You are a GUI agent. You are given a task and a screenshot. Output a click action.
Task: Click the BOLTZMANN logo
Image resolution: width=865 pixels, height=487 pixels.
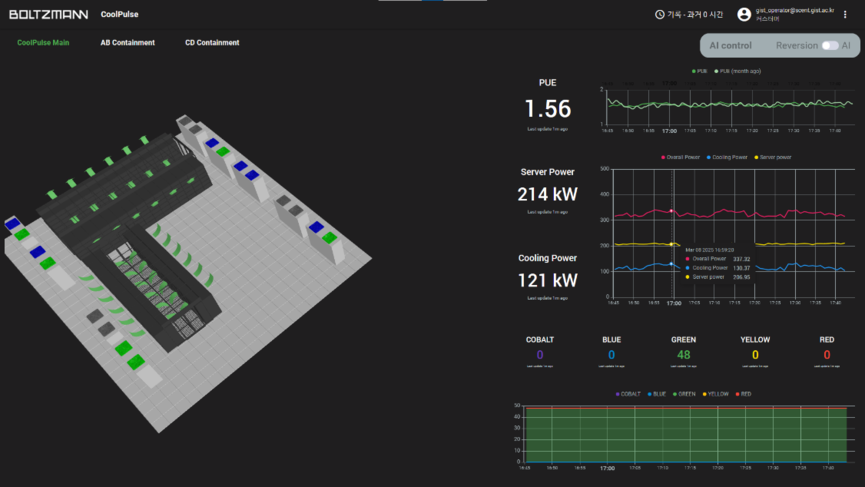(x=48, y=14)
